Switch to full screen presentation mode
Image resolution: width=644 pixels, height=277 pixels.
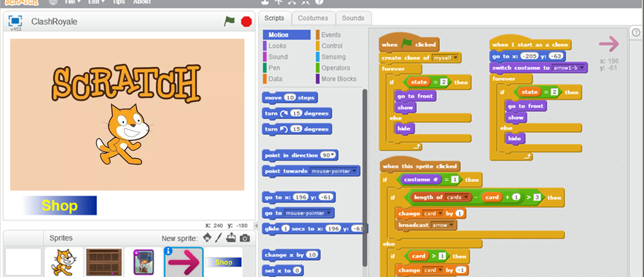15,21
